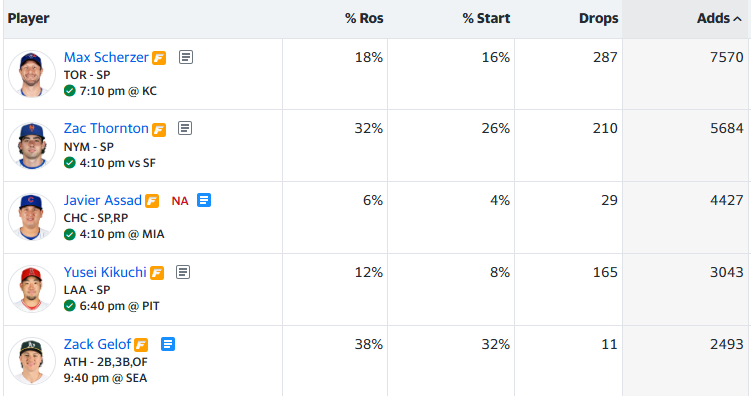Click the NA status label for Javier Assad
Image resolution: width=751 pixels, height=396 pixels.
180,201
